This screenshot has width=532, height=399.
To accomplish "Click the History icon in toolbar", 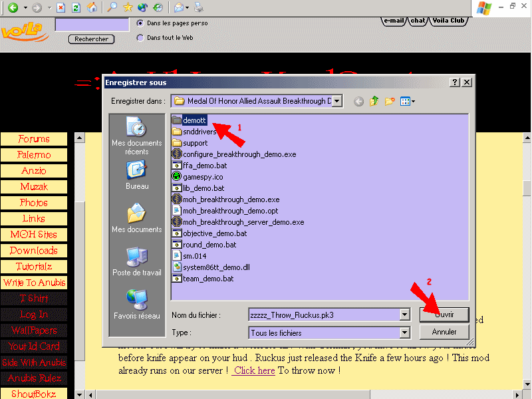I will 158,7.
